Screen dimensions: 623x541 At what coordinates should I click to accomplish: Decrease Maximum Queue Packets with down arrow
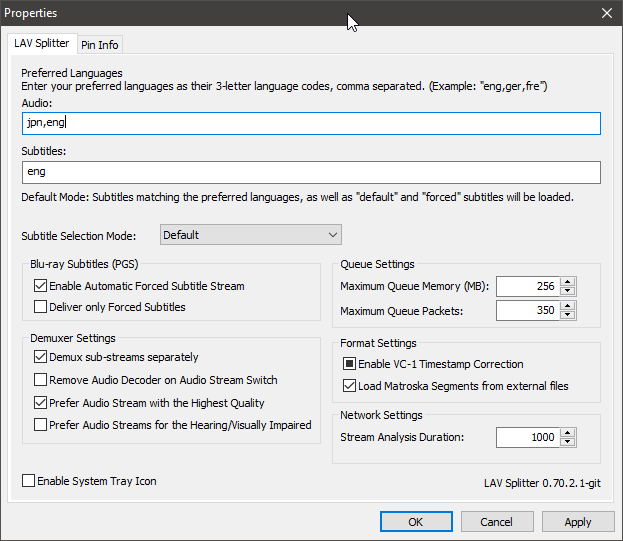(x=568, y=316)
